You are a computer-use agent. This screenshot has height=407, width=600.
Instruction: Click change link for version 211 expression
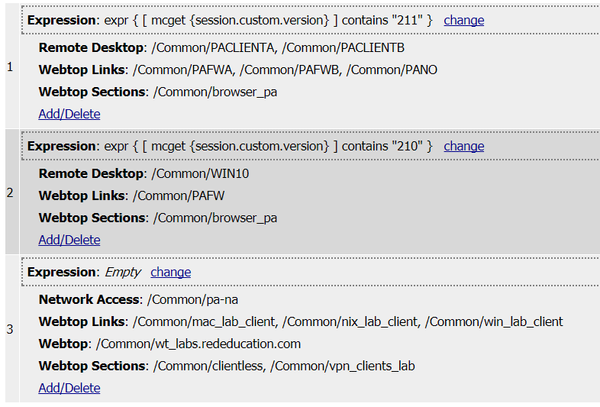click(463, 20)
